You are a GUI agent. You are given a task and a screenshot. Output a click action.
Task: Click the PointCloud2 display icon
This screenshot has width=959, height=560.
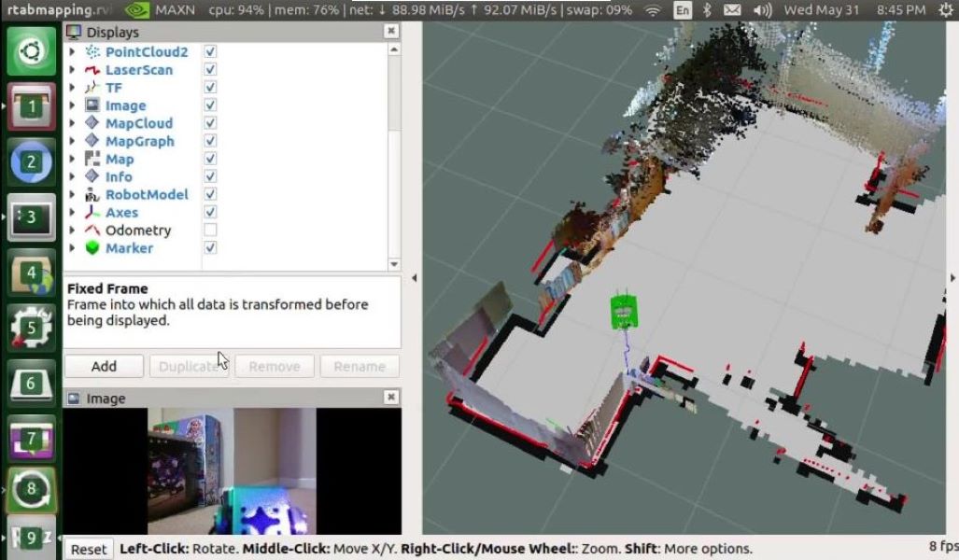pyautogui.click(x=92, y=52)
